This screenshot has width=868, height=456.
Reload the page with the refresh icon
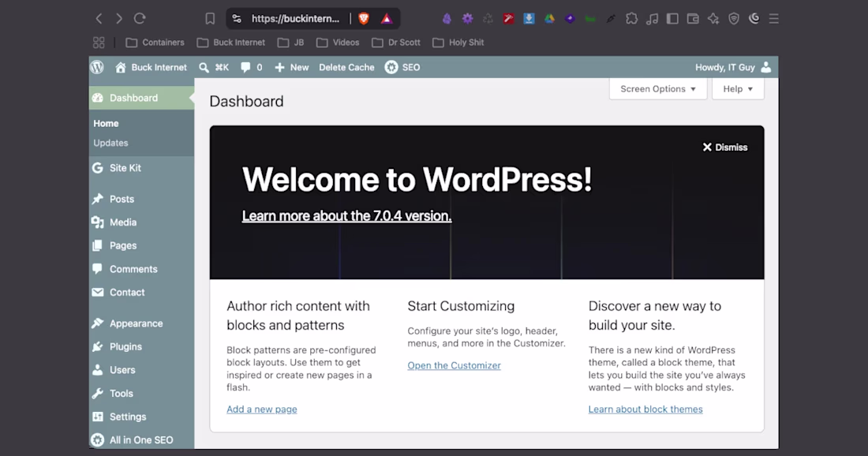coord(140,19)
